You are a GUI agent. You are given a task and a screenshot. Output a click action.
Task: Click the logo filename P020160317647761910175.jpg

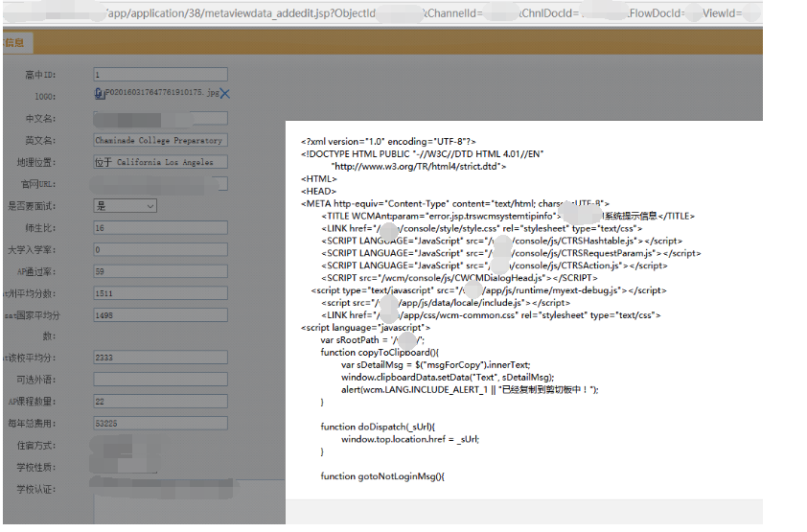point(162,93)
